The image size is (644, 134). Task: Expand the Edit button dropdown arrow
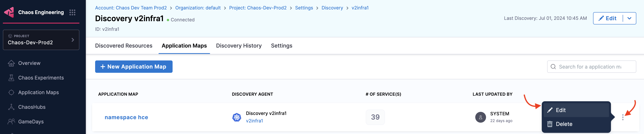[629, 18]
